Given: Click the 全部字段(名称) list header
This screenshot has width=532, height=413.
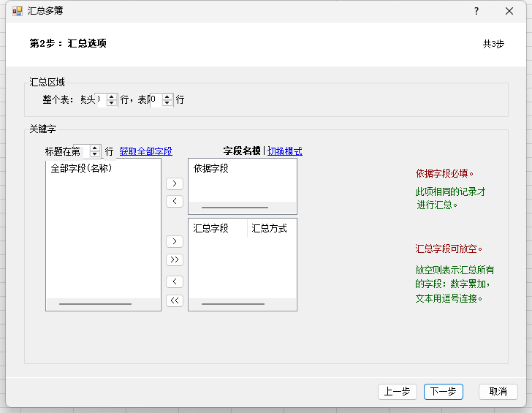Looking at the screenshot, I should pos(81,168).
